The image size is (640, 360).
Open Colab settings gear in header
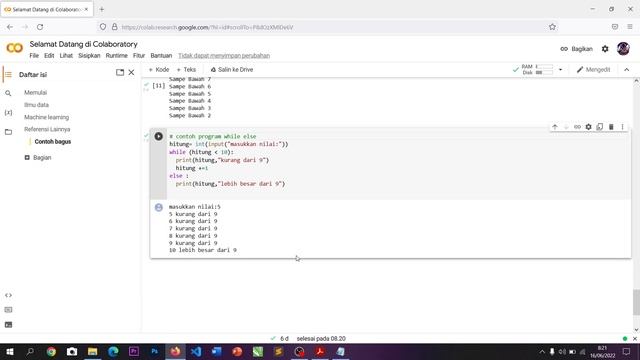[605, 49]
